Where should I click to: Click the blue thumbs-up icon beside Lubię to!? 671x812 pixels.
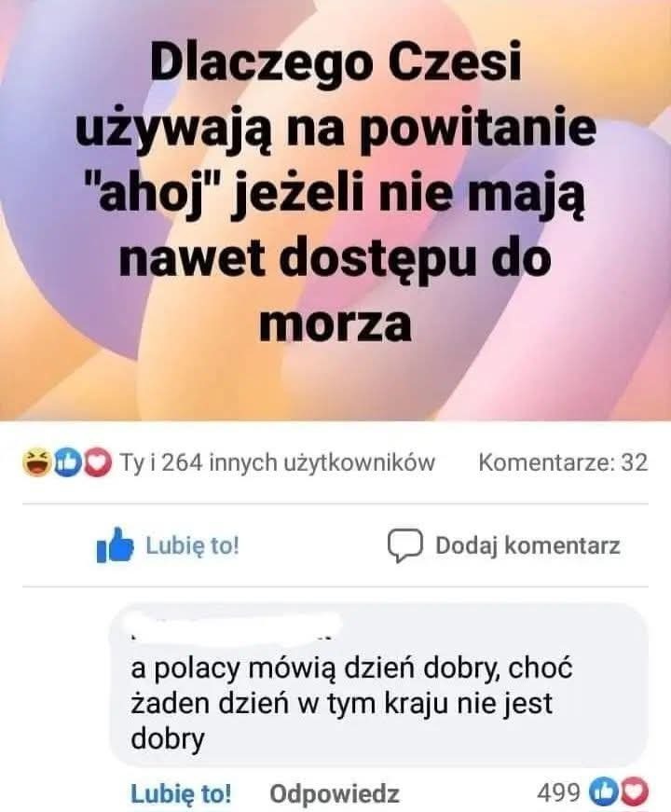[115, 544]
